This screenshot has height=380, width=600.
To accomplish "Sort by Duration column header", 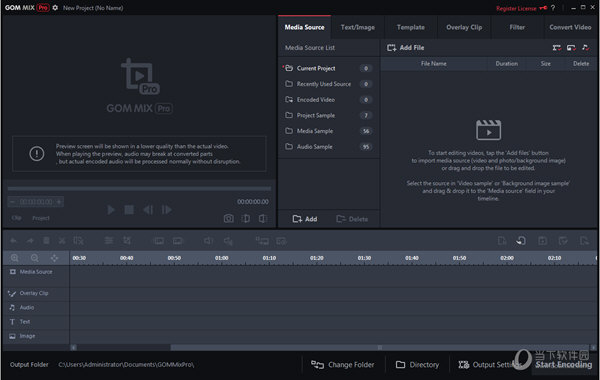I will click(x=506, y=64).
